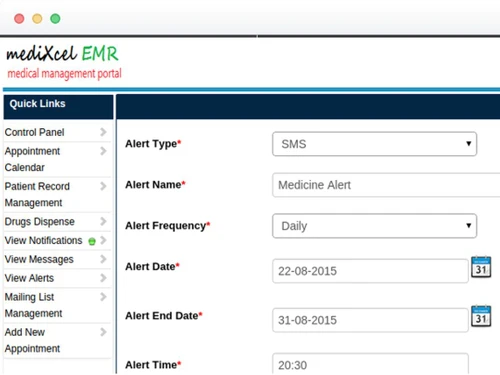This screenshot has height=375, width=500.
Task: Click Mailing List Management chevron arrow
Action: 103,297
